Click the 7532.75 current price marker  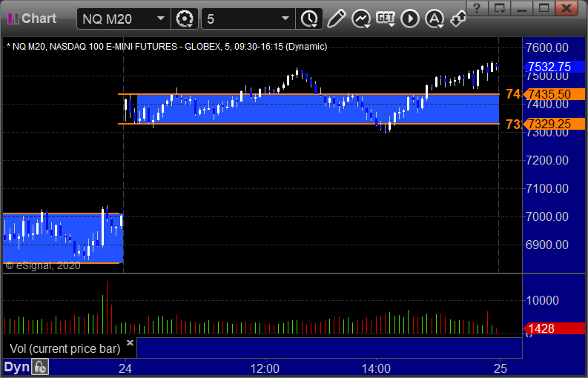554,67
